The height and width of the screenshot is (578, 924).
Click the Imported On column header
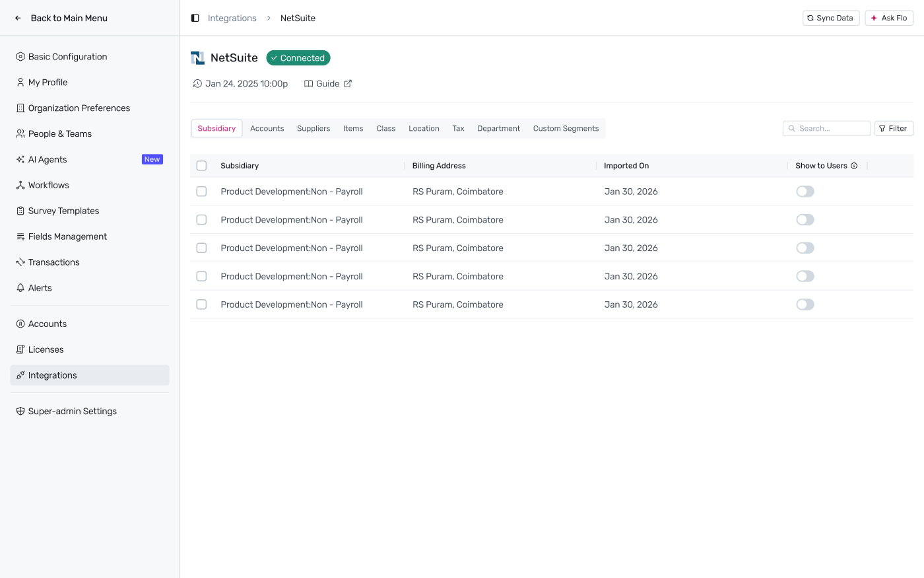click(626, 166)
